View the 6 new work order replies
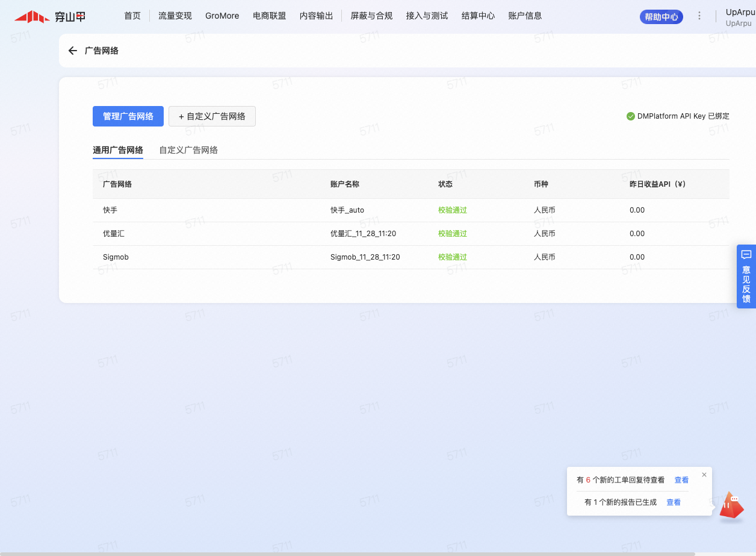 (681, 480)
